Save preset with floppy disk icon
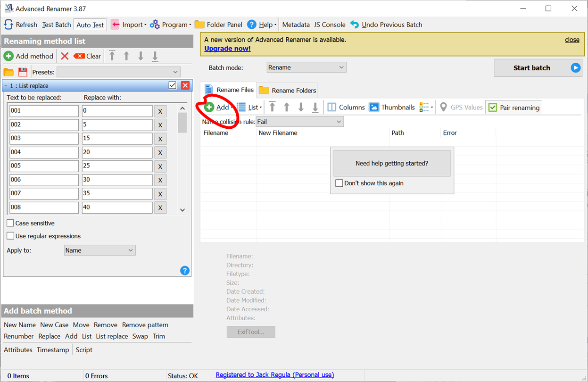Viewport: 588px width, 382px height. (23, 72)
